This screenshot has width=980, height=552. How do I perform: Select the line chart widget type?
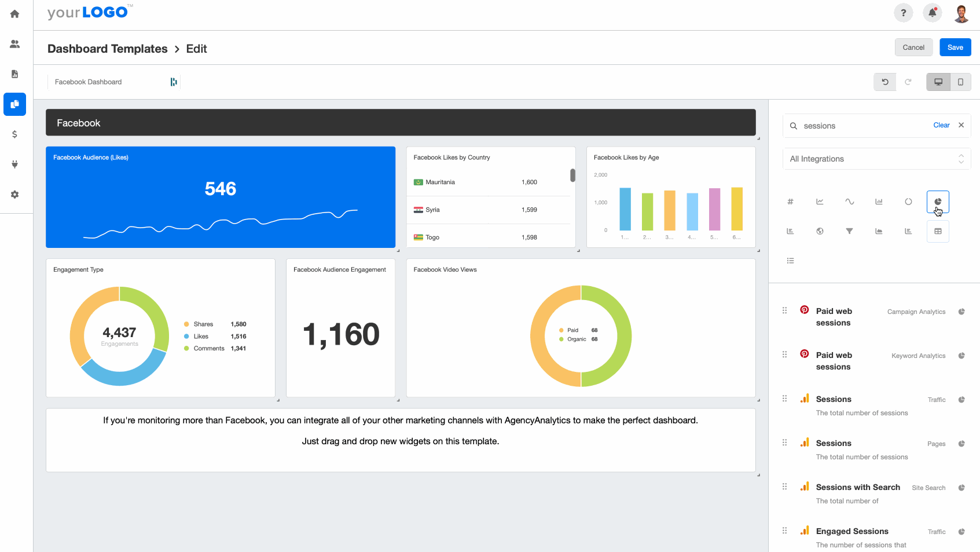(x=820, y=202)
